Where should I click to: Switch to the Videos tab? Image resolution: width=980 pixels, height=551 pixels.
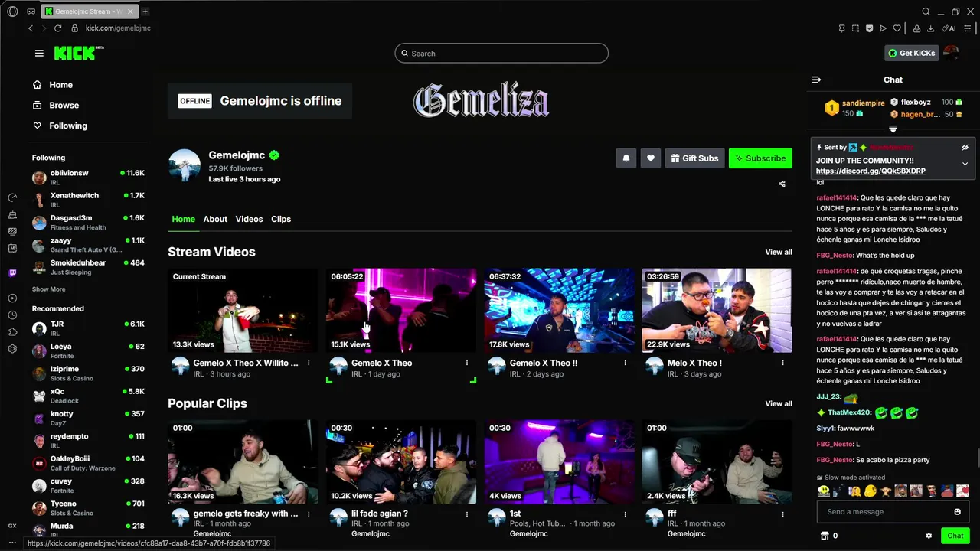point(249,219)
